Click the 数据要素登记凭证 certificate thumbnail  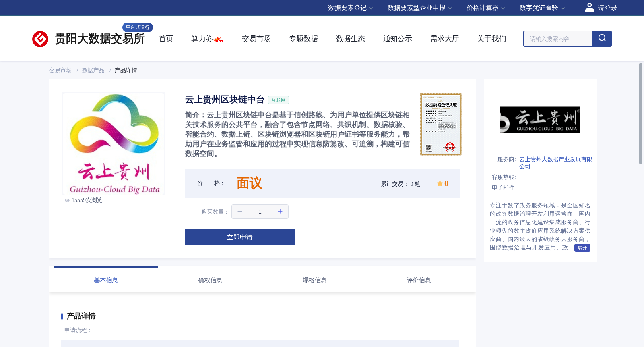coord(441,125)
